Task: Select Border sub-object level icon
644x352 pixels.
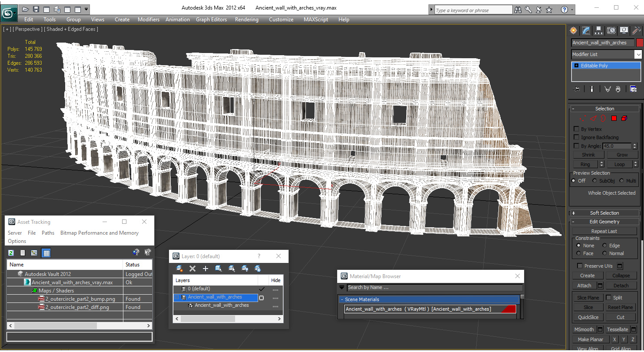Action: 604,118
